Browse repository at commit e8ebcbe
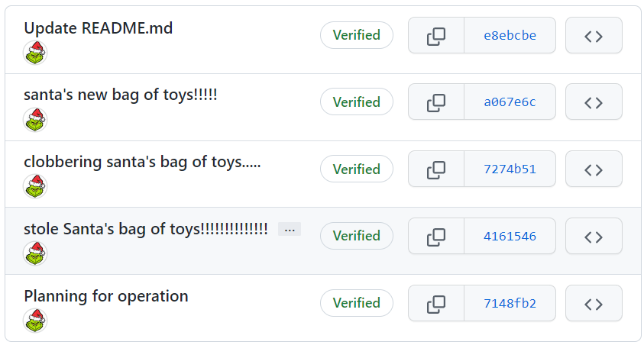This screenshot has width=644, height=345. point(594,35)
